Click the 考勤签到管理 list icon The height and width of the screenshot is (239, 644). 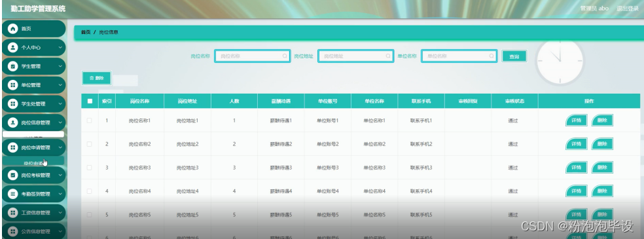[13, 194]
